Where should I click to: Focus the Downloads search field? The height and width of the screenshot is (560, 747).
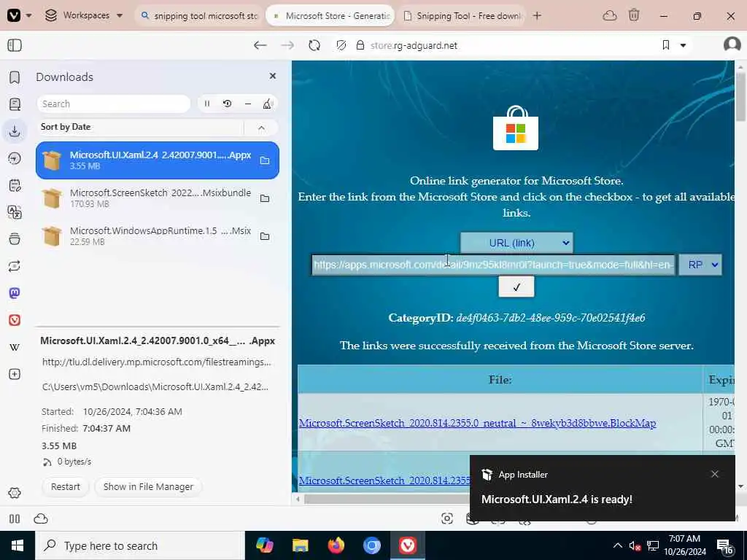pos(113,104)
